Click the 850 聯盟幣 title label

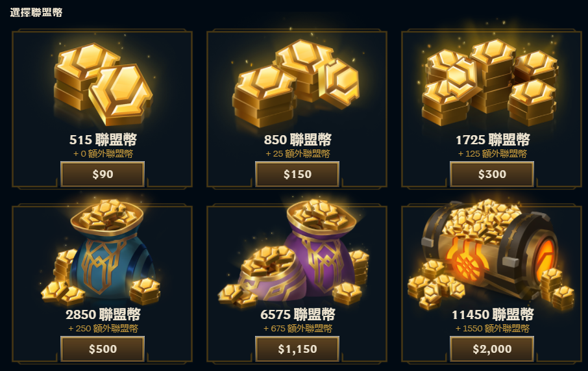[297, 140]
